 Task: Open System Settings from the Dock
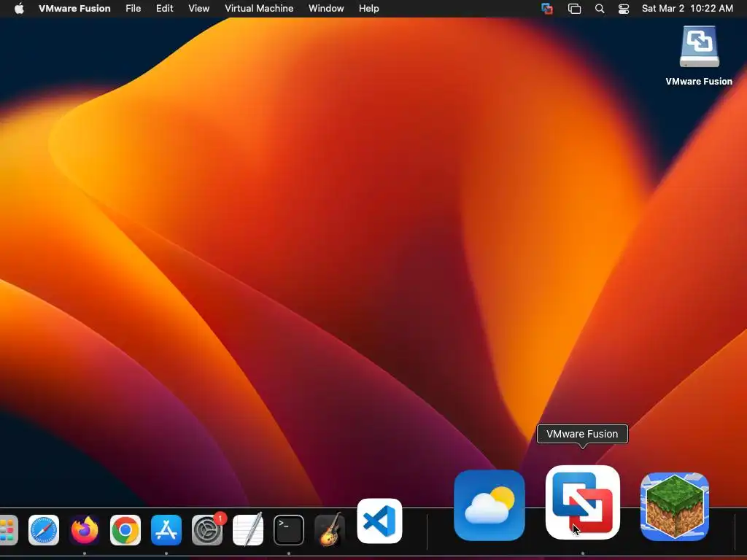click(207, 529)
